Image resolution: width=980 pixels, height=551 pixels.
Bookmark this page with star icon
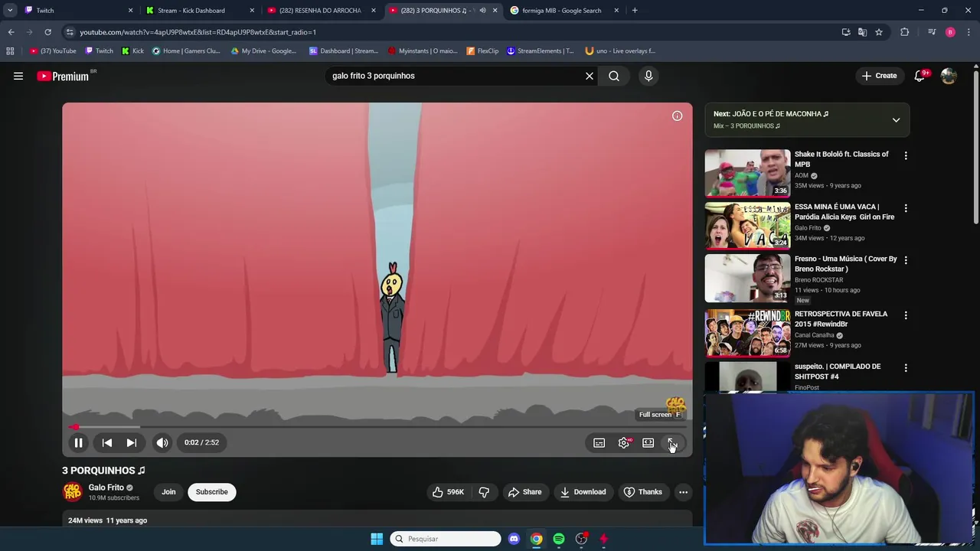[x=879, y=32]
